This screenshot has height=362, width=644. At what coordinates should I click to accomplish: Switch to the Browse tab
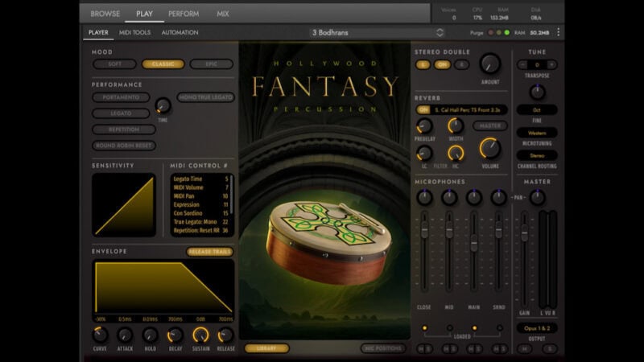(105, 14)
